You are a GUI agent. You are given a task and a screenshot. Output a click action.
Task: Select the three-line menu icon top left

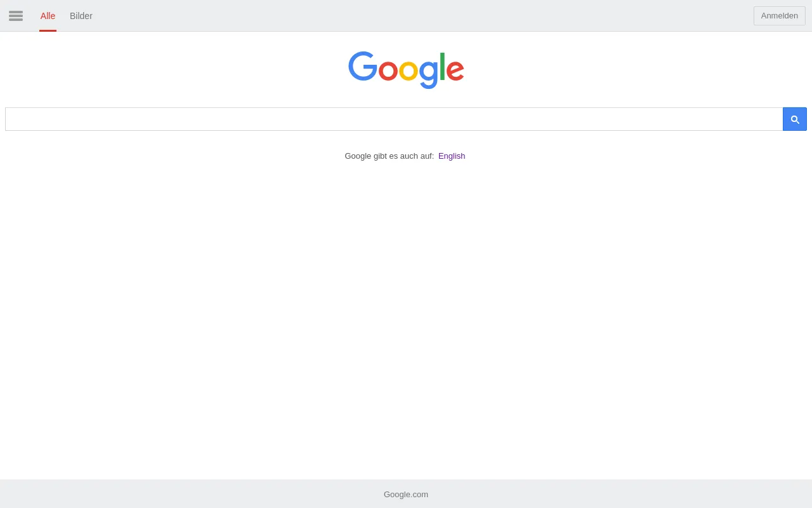click(x=16, y=16)
